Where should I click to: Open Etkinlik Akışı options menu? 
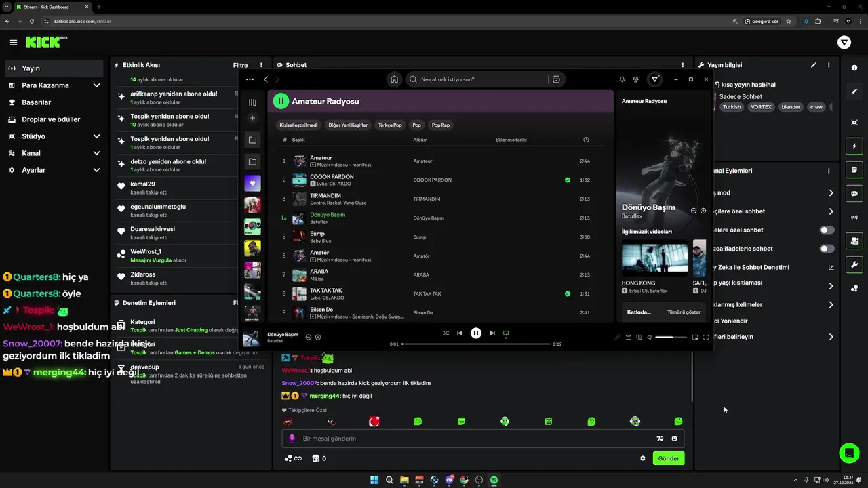(261, 65)
